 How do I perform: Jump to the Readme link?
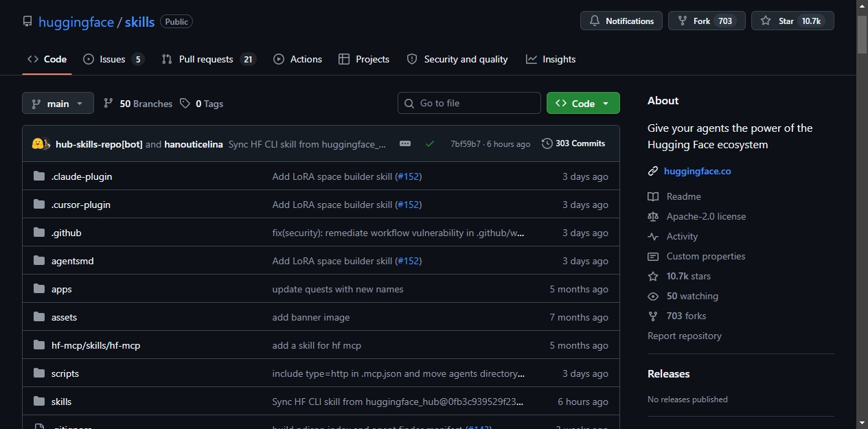tap(684, 196)
